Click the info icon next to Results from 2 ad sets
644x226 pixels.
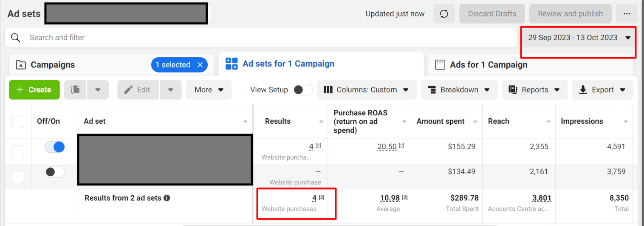pos(167,198)
